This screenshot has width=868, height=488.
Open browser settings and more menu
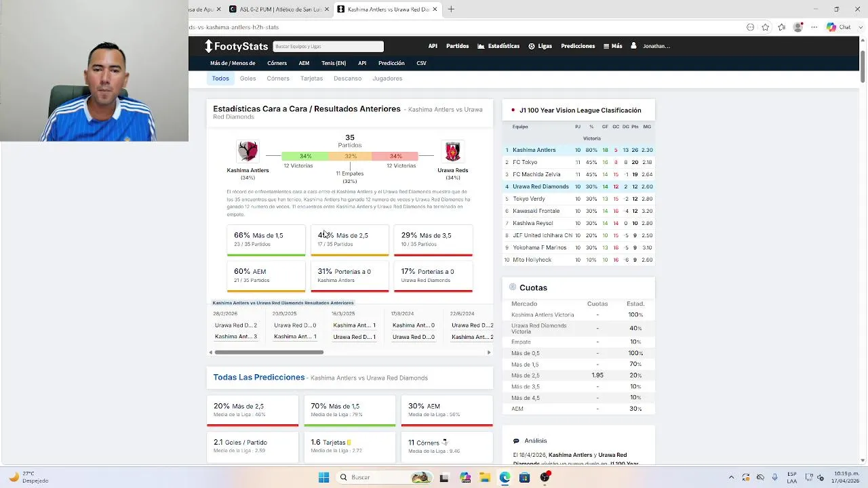[x=814, y=27]
